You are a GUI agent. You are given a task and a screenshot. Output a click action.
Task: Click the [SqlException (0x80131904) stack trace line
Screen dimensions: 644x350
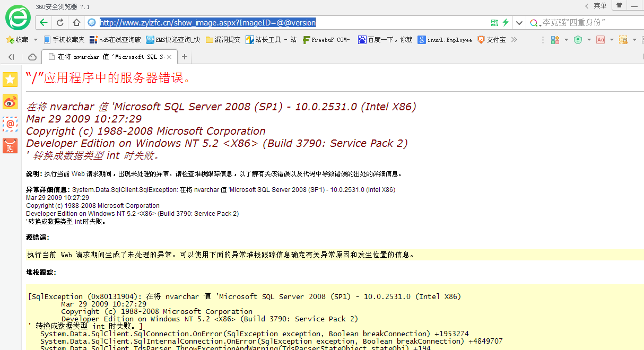(245, 296)
